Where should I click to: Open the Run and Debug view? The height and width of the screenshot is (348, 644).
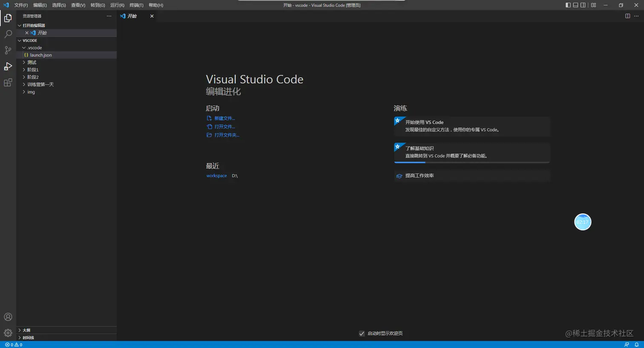click(8, 66)
